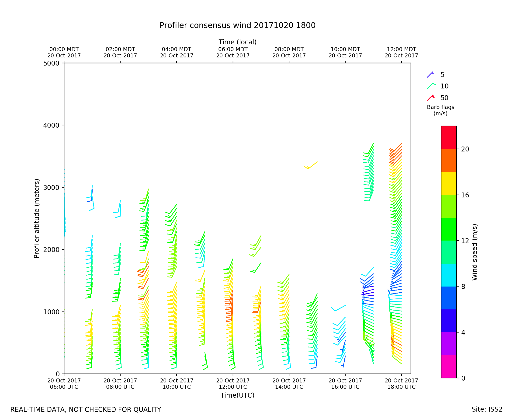
Task: Click the Site: ISS2 text
Action: [x=487, y=409]
